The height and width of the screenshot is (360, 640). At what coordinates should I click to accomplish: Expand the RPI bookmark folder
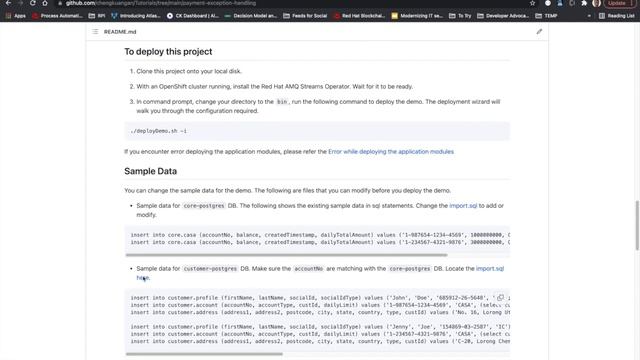point(97,16)
